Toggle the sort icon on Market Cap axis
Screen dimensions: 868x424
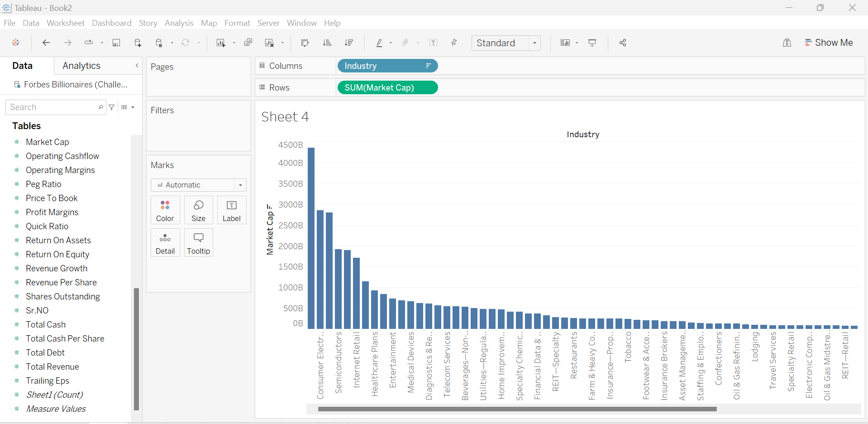tap(270, 206)
